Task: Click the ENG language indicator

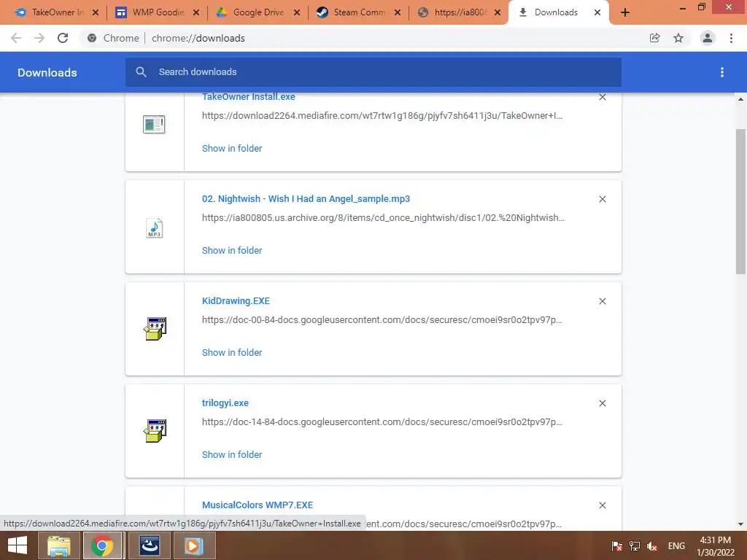Action: click(676, 546)
